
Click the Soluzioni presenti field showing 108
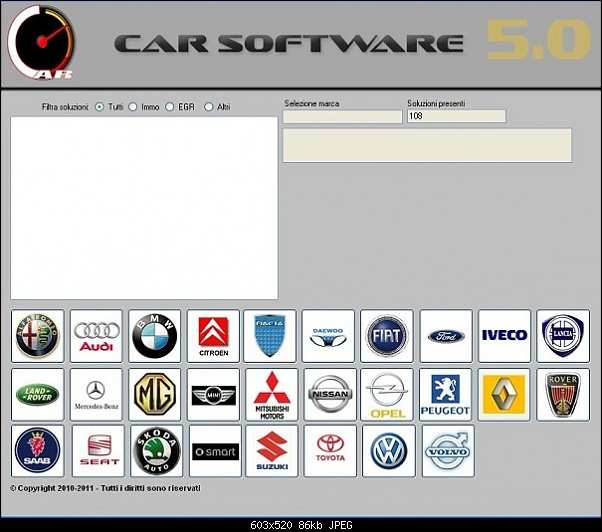click(x=456, y=116)
